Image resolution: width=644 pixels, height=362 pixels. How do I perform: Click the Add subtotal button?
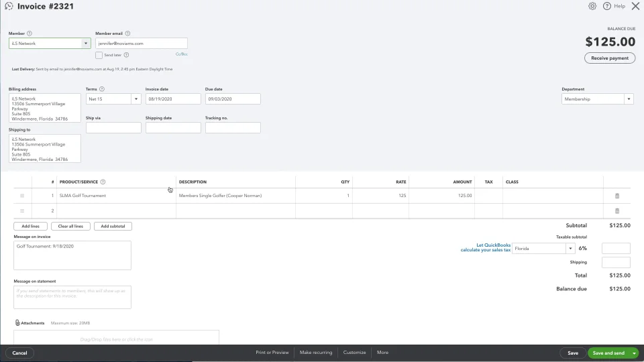point(113,226)
